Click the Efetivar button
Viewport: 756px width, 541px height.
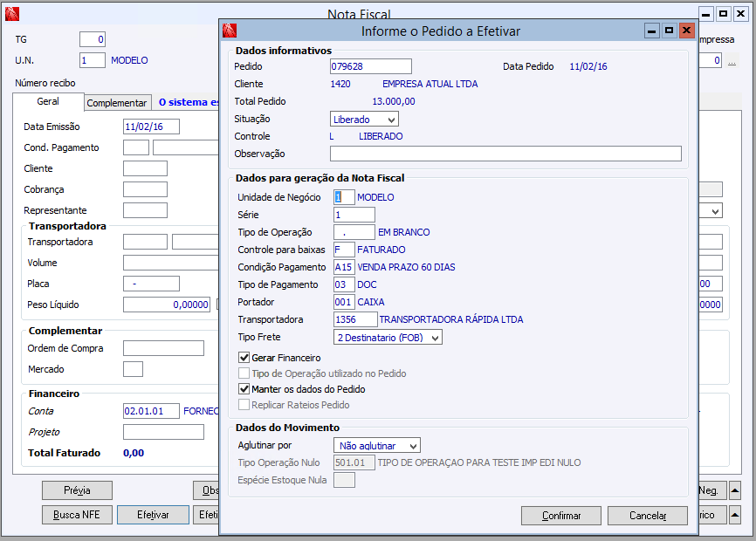coord(153,515)
